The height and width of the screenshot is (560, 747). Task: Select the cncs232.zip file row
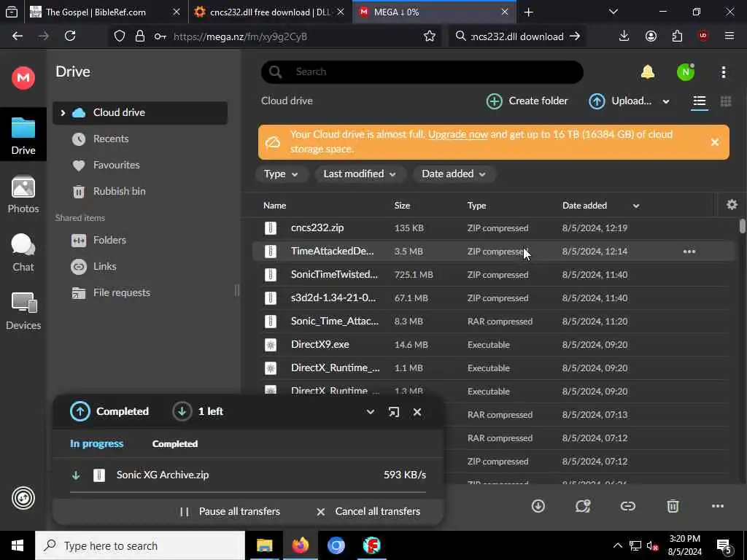[x=493, y=227]
